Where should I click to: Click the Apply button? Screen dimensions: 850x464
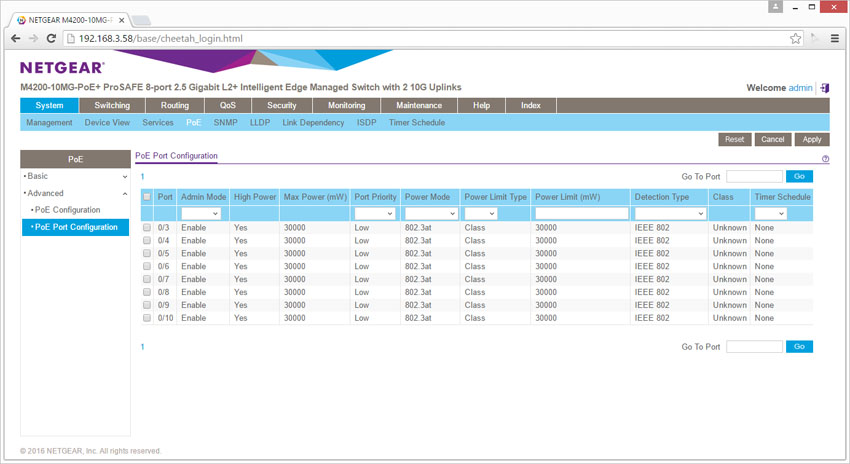tap(812, 139)
